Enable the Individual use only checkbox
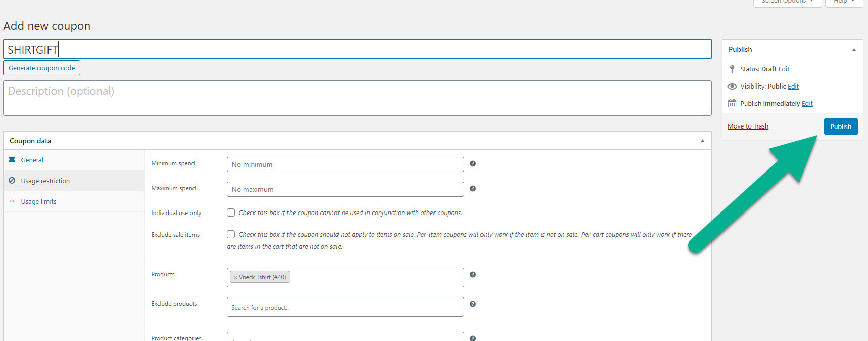This screenshot has height=341, width=868. point(231,213)
